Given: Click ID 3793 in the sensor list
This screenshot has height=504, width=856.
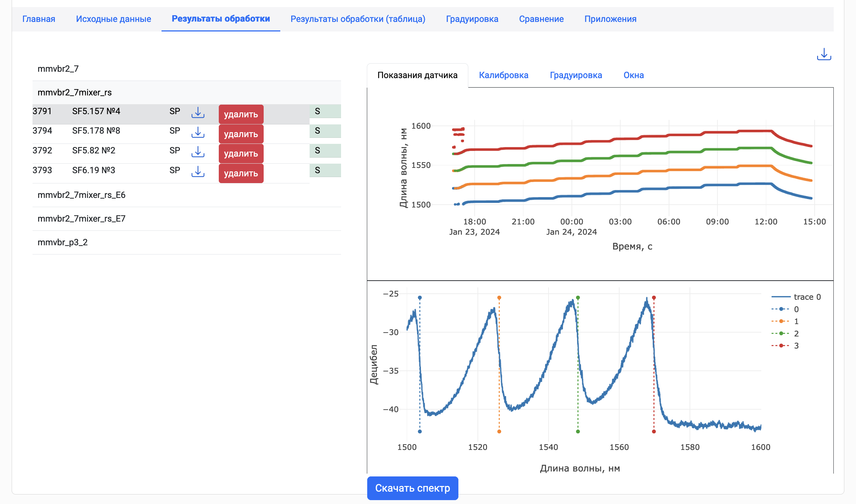Looking at the screenshot, I should [42, 170].
